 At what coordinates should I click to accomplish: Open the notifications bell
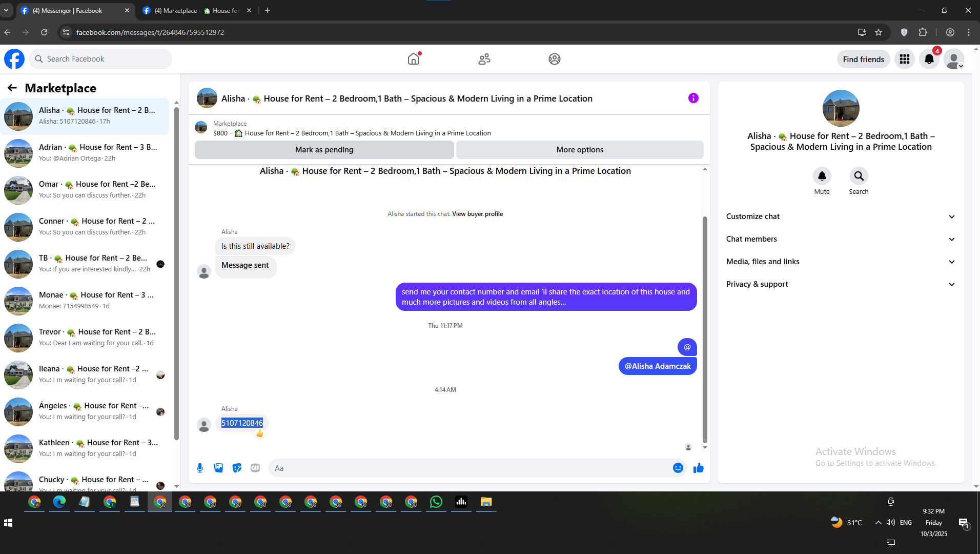(x=929, y=59)
